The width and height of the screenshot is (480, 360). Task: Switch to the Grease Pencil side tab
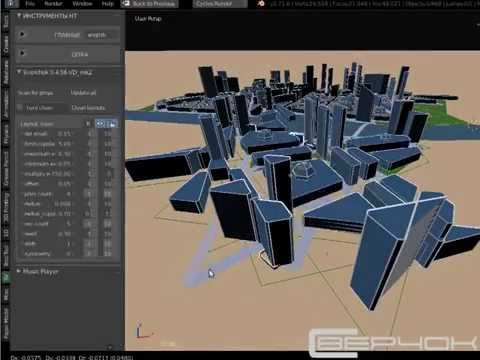pyautogui.click(x=6, y=168)
